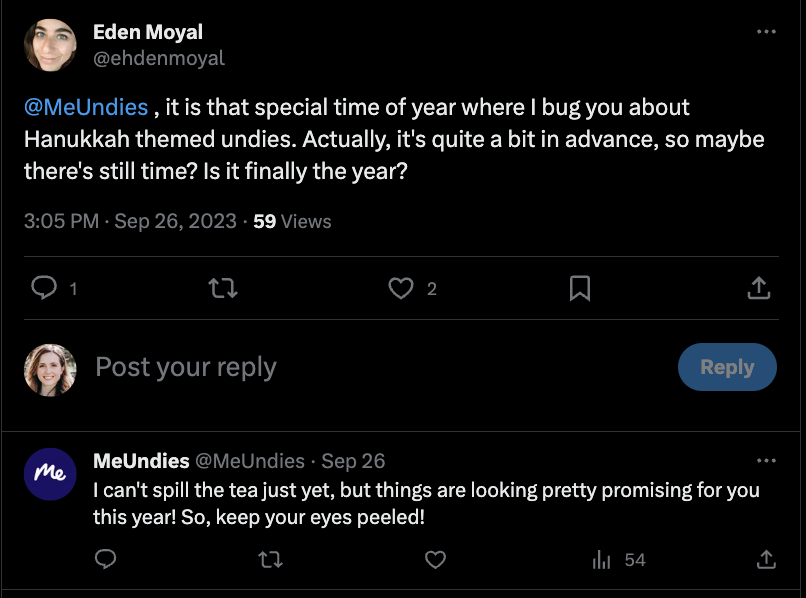
Task: Share the MeUndies reply
Action: coord(766,560)
